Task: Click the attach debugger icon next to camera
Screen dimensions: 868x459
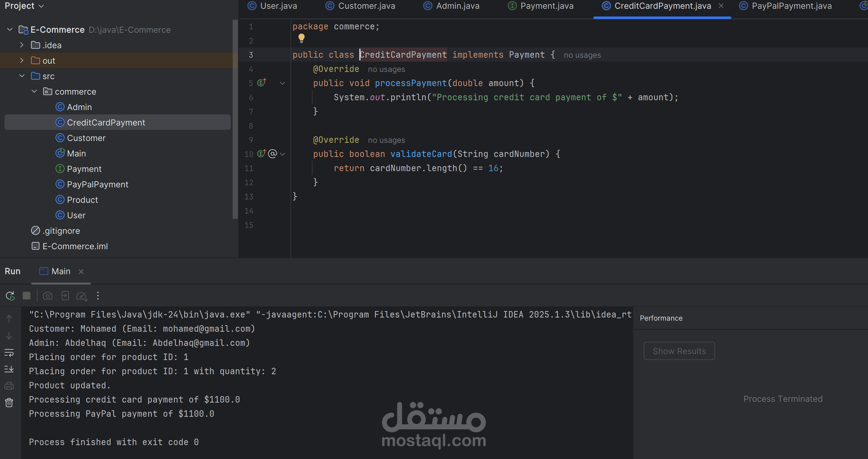Action: coord(65,296)
